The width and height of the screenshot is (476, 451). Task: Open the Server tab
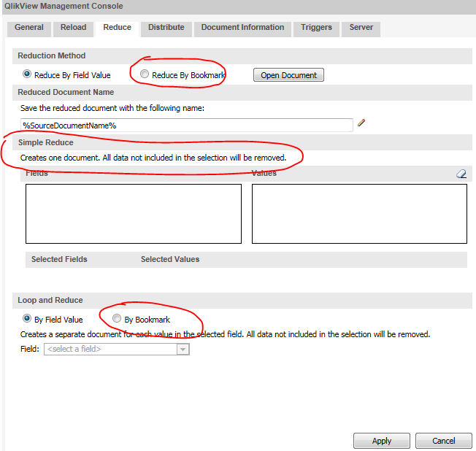[361, 28]
